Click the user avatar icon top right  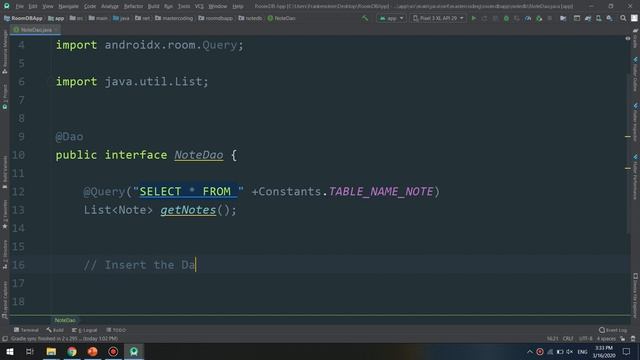pos(634,18)
